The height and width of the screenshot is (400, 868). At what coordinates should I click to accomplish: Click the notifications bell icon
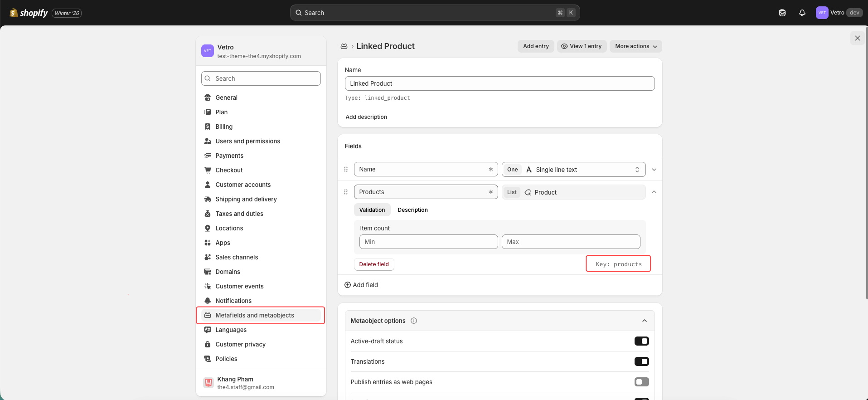(802, 13)
